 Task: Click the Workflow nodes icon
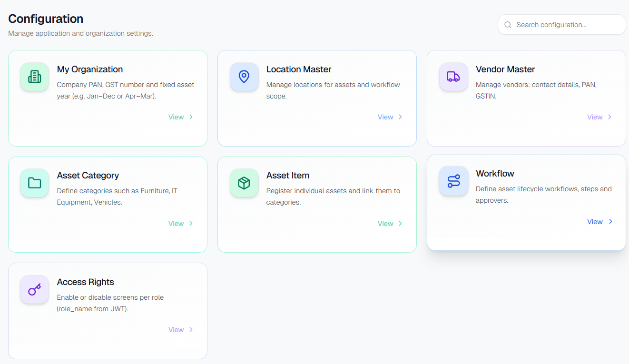(x=453, y=181)
